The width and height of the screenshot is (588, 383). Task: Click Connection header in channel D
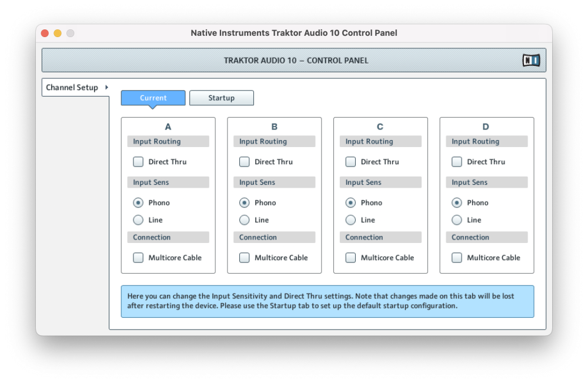[x=487, y=237]
